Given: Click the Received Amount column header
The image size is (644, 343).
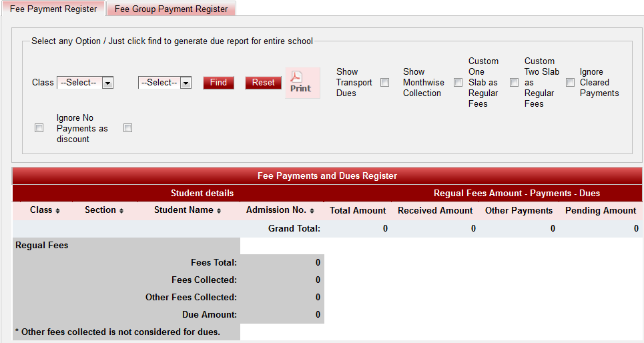Looking at the screenshot, I should 435,211.
